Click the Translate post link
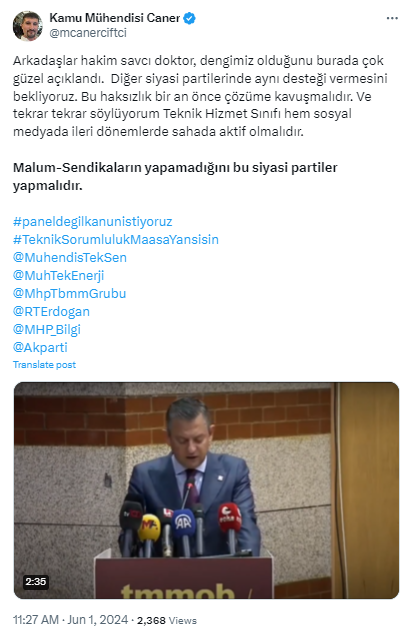The width and height of the screenshot is (408, 634). (44, 365)
